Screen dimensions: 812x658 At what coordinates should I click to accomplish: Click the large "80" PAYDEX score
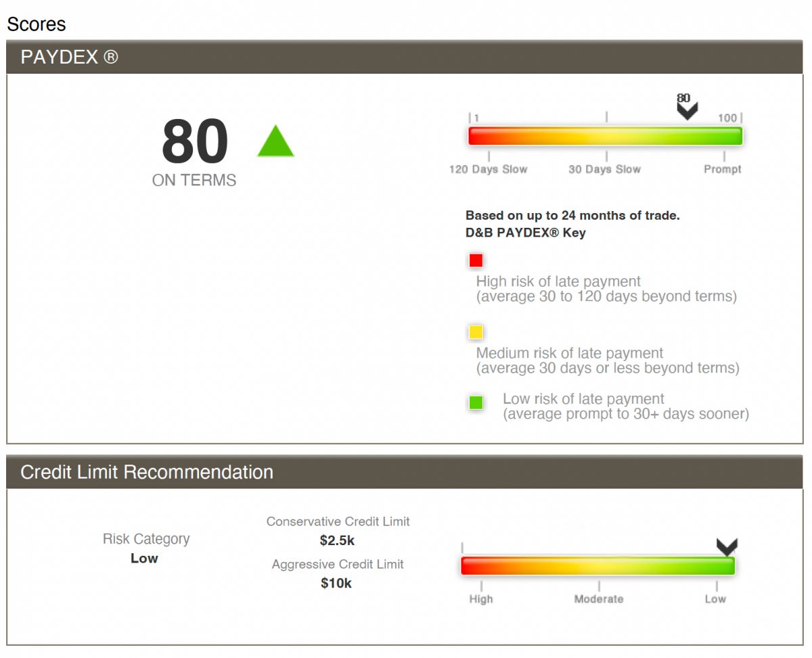[195, 142]
